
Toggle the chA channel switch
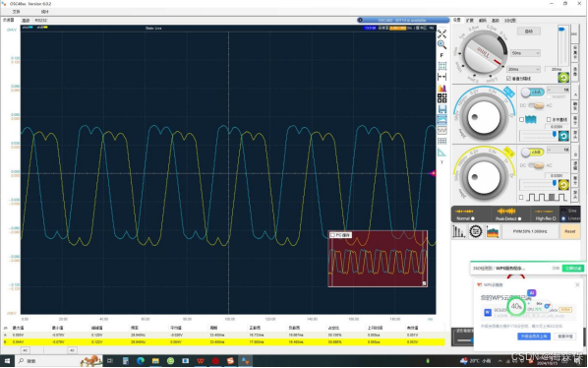click(x=533, y=92)
